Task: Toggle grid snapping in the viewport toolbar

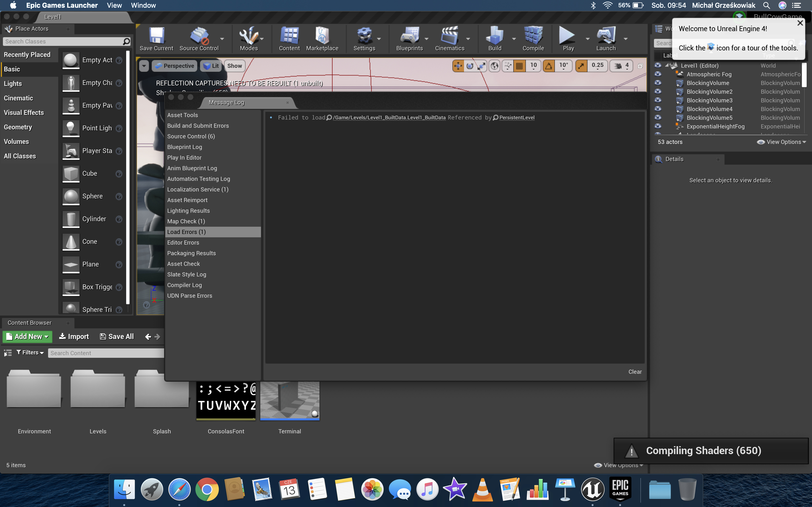Action: (x=519, y=66)
